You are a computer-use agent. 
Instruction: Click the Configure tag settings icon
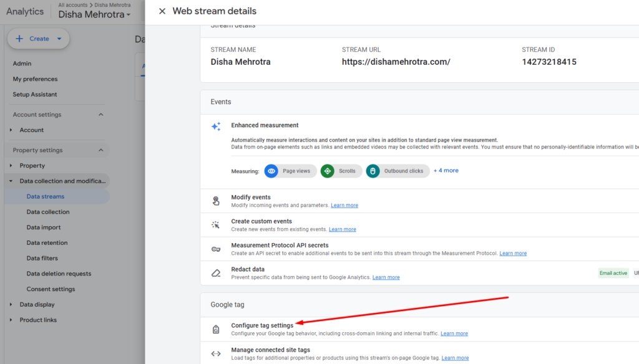216,329
